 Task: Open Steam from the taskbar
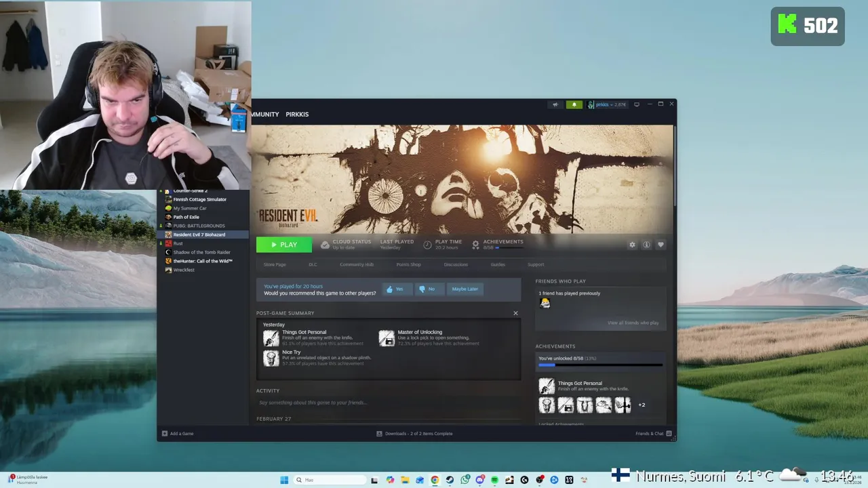[x=450, y=480]
